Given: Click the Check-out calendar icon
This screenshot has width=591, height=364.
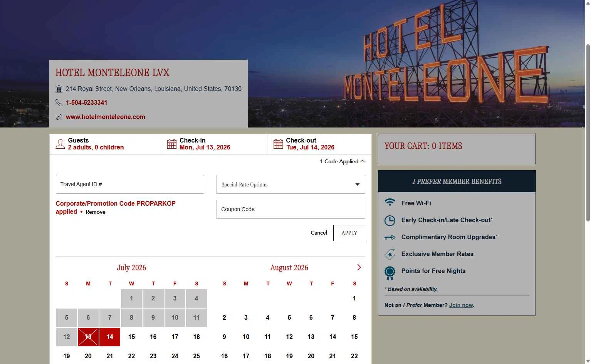Looking at the screenshot, I should point(278,144).
